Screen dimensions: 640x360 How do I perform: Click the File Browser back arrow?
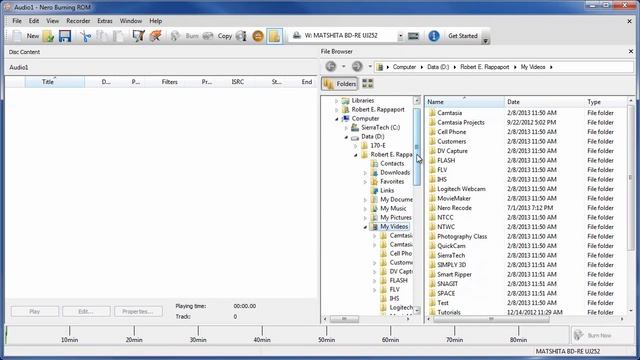click(x=331, y=66)
